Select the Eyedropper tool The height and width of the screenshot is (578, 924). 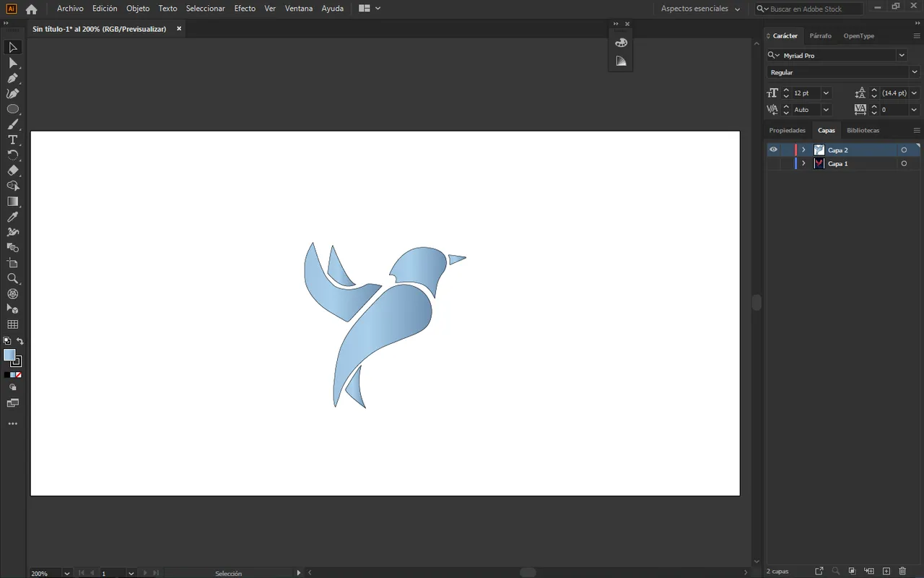[13, 217]
